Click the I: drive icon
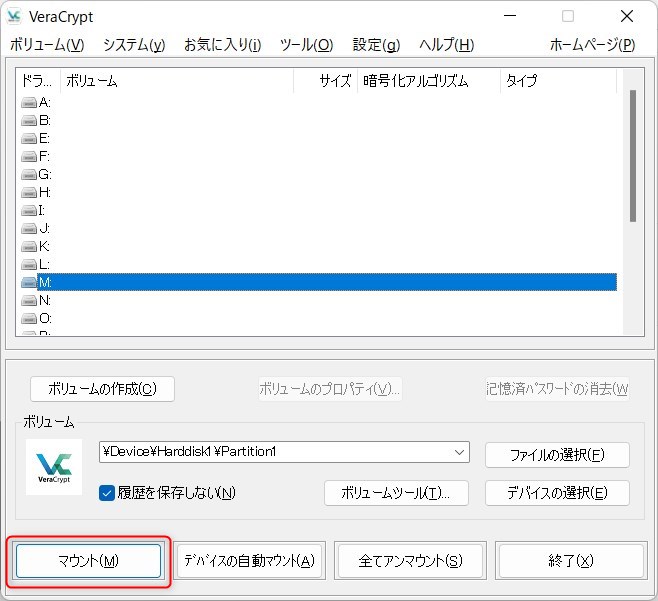The image size is (658, 601). click(x=29, y=210)
